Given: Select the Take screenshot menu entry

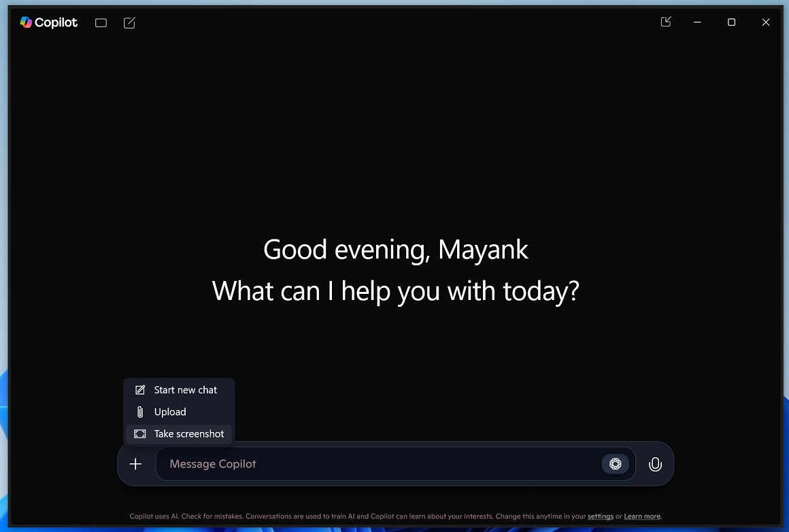Looking at the screenshot, I should 188,433.
